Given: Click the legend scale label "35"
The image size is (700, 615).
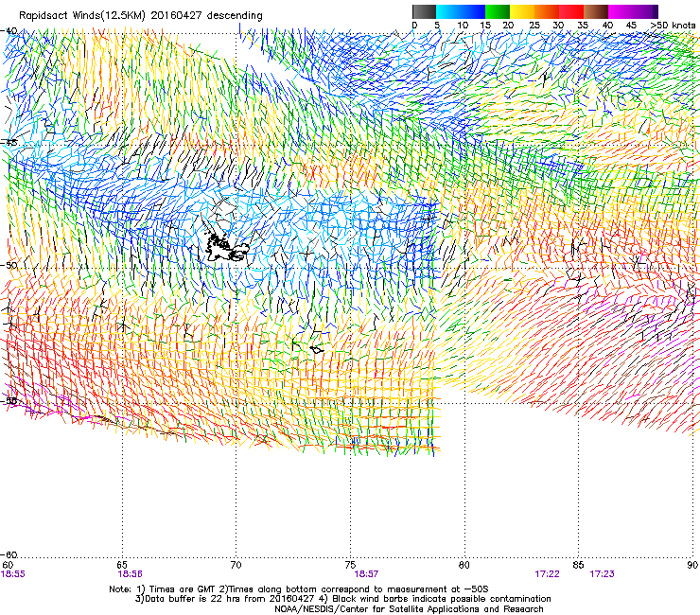Looking at the screenshot, I should click(583, 25).
